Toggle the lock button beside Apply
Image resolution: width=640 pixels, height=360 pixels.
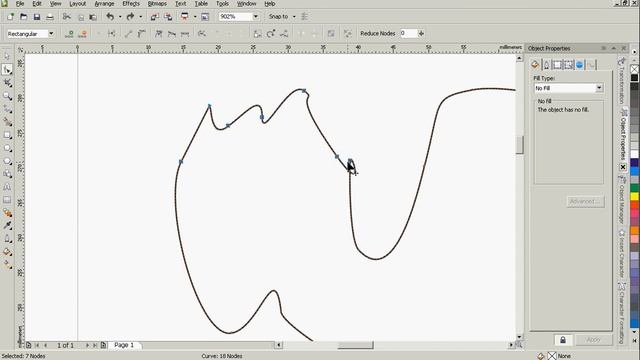(563, 340)
